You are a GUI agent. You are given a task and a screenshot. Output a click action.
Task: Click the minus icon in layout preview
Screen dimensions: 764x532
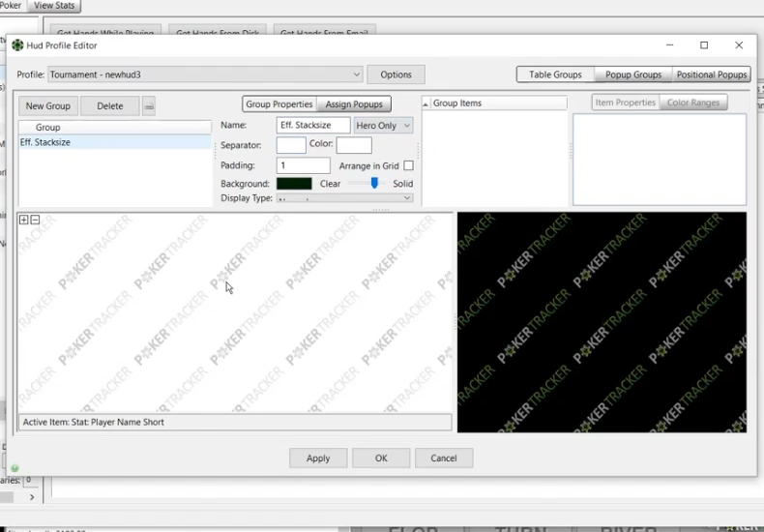pyautogui.click(x=35, y=220)
